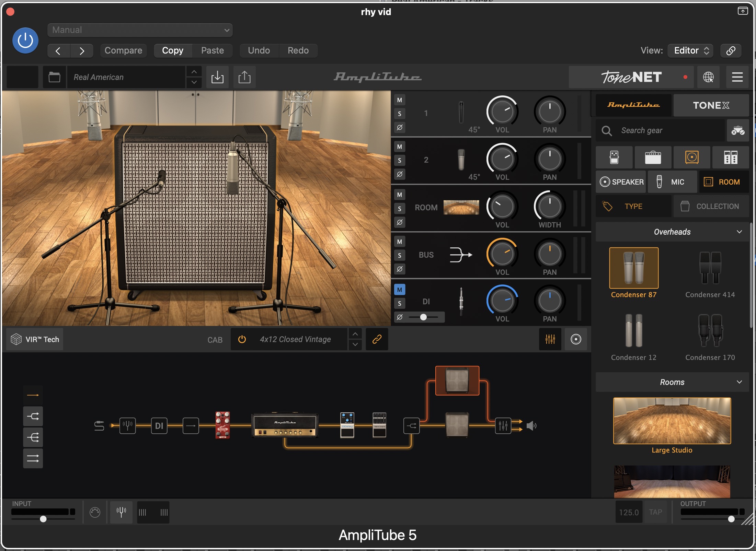This screenshot has height=551, width=756.
Task: Filter gear by COLLECTION
Action: point(711,206)
